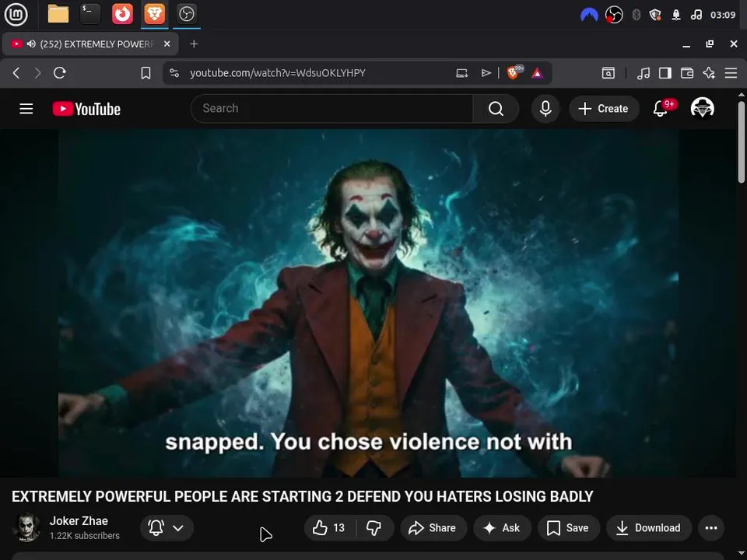Reload the current page

point(60,73)
